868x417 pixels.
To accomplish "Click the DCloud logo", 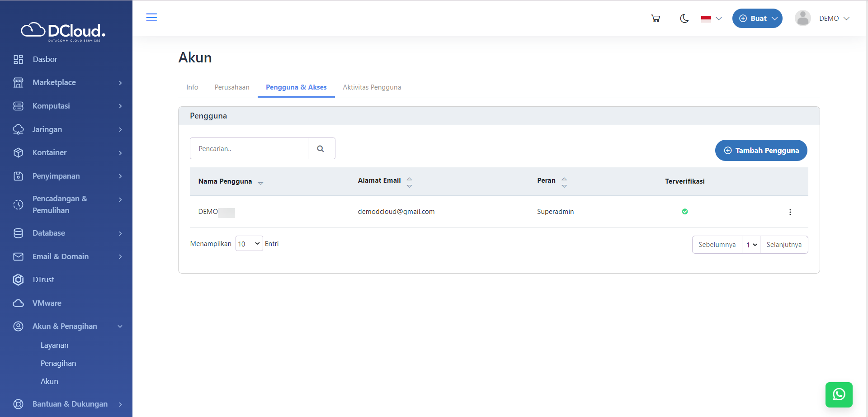I will (63, 31).
